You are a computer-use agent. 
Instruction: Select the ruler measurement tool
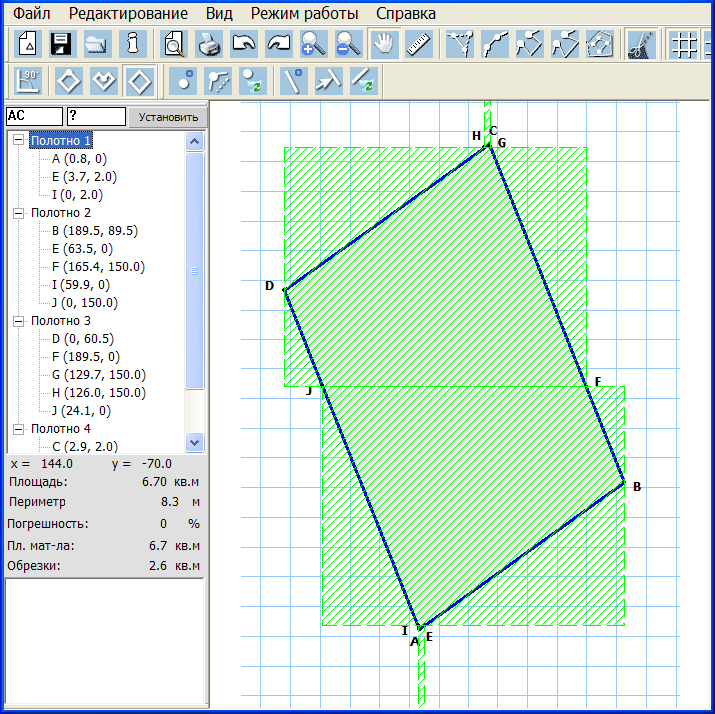click(419, 44)
